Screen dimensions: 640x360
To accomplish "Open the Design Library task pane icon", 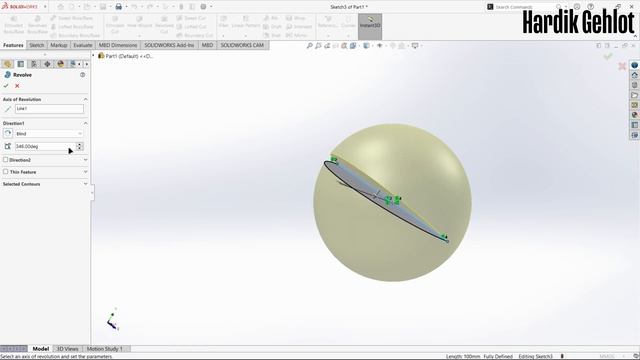I will [634, 85].
